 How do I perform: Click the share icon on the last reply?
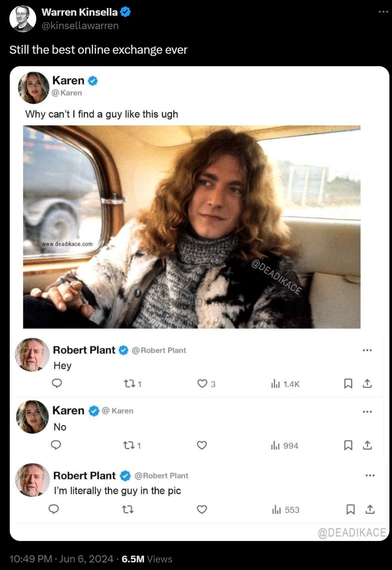coord(370,510)
